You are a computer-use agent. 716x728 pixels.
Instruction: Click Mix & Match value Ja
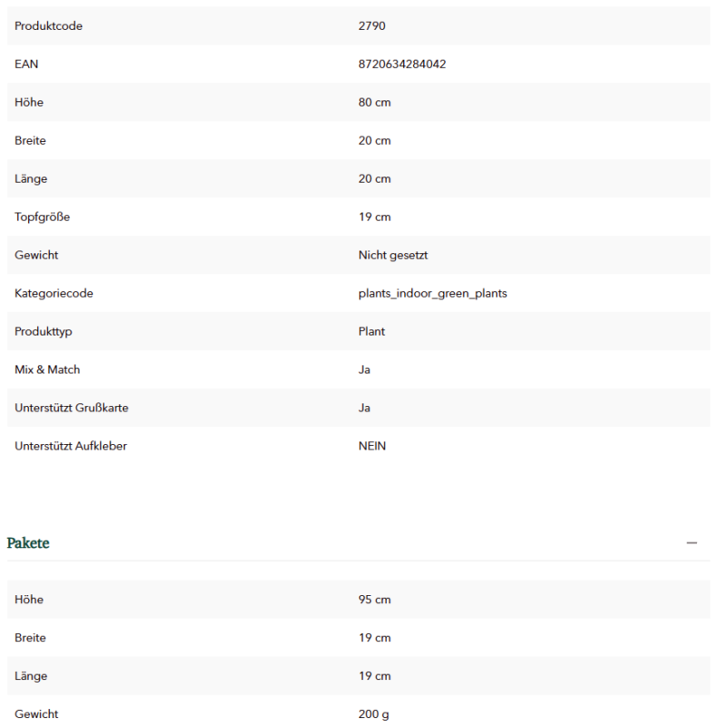tap(364, 369)
